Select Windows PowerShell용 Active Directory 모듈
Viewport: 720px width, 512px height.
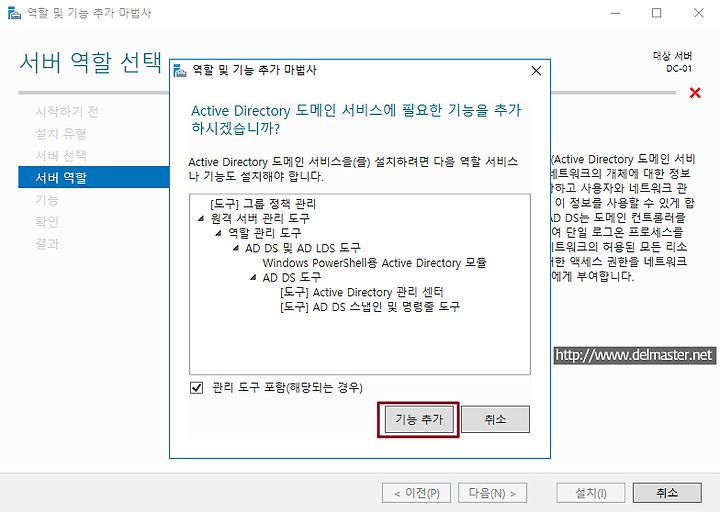coord(374,263)
